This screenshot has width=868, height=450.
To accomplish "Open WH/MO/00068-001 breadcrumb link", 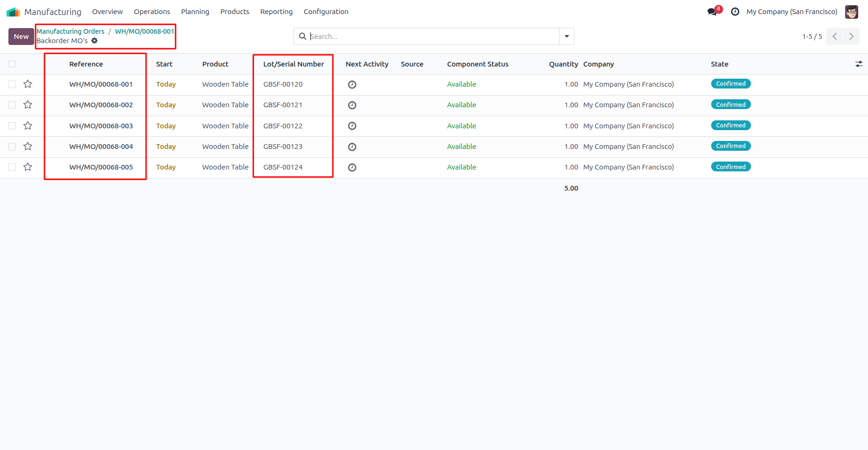I will click(x=145, y=31).
